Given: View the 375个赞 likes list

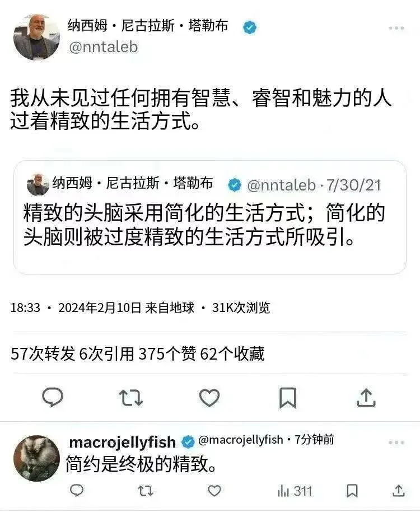Looking at the screenshot, I should pyautogui.click(x=167, y=353).
